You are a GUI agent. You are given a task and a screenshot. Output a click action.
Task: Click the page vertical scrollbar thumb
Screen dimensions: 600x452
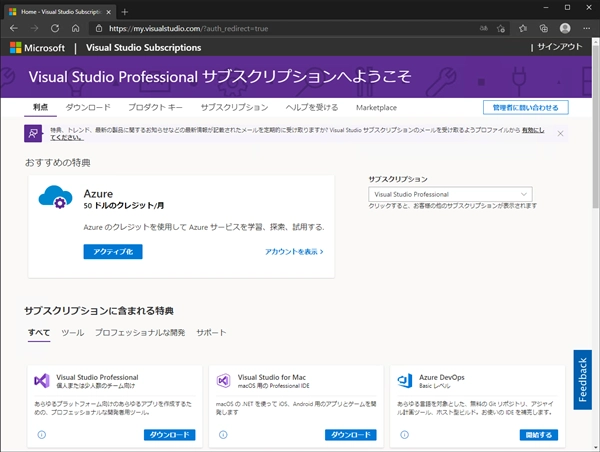(x=595, y=126)
